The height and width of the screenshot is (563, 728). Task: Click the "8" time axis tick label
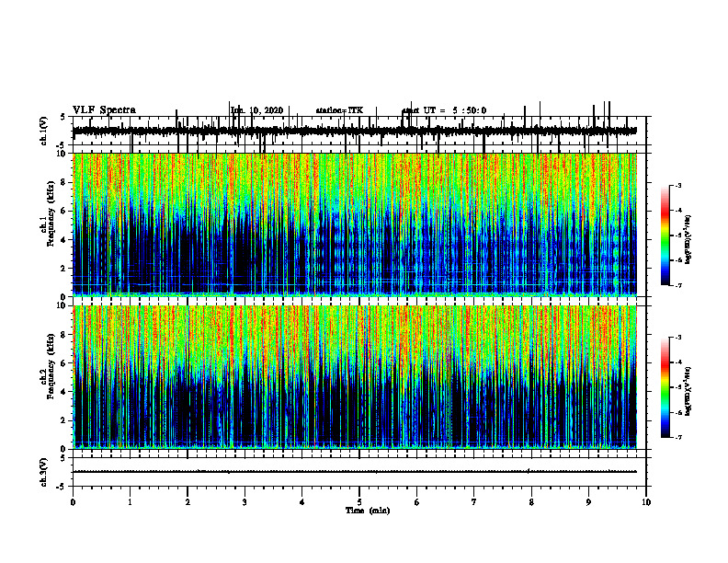(531, 502)
